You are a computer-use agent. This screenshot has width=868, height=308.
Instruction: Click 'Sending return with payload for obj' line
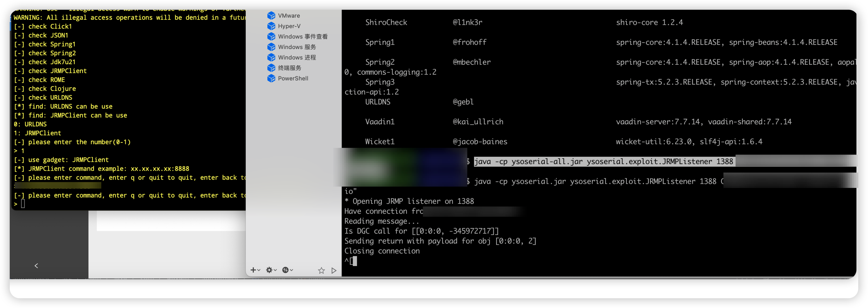pyautogui.click(x=440, y=241)
